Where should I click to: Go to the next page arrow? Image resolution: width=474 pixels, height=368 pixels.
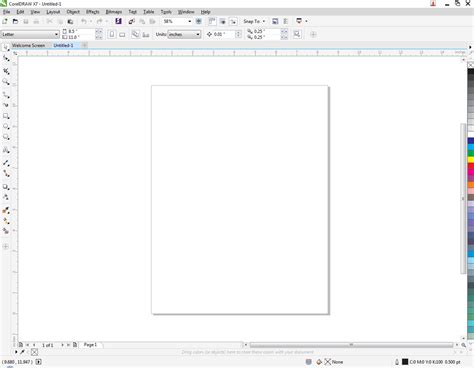coord(62,345)
